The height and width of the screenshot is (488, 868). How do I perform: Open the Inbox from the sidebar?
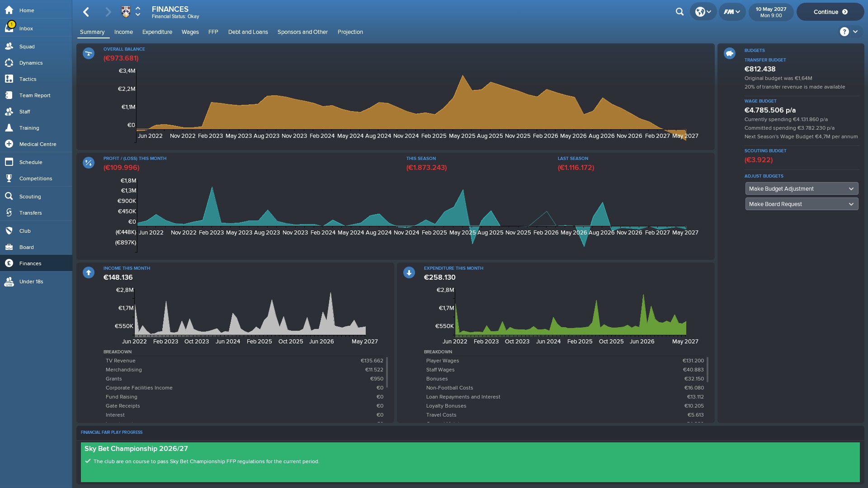pos(26,28)
